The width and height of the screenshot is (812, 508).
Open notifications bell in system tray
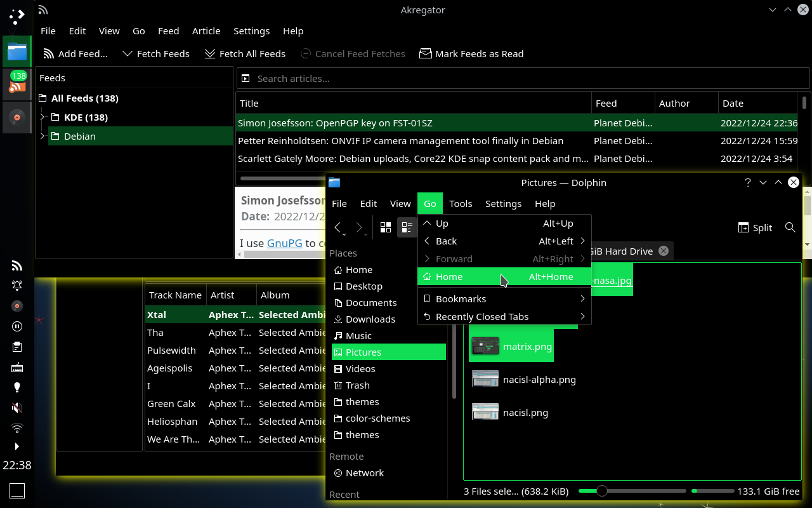[x=17, y=286]
